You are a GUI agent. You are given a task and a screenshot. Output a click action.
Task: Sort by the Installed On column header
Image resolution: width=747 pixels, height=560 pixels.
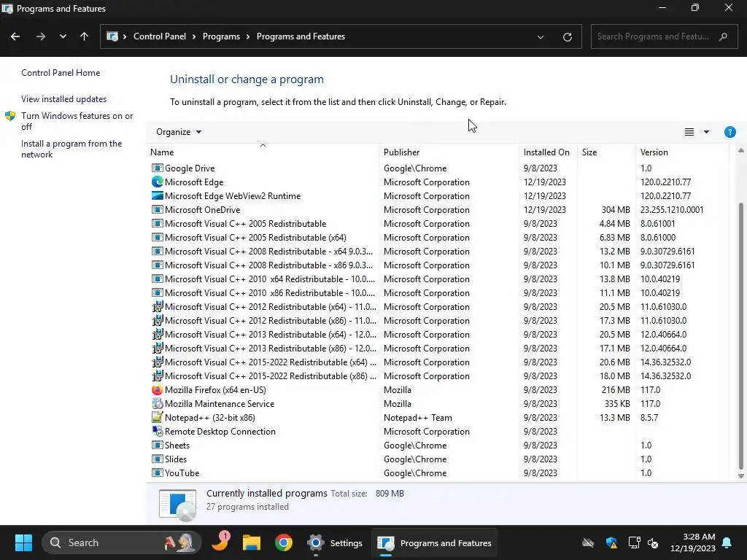(x=548, y=152)
